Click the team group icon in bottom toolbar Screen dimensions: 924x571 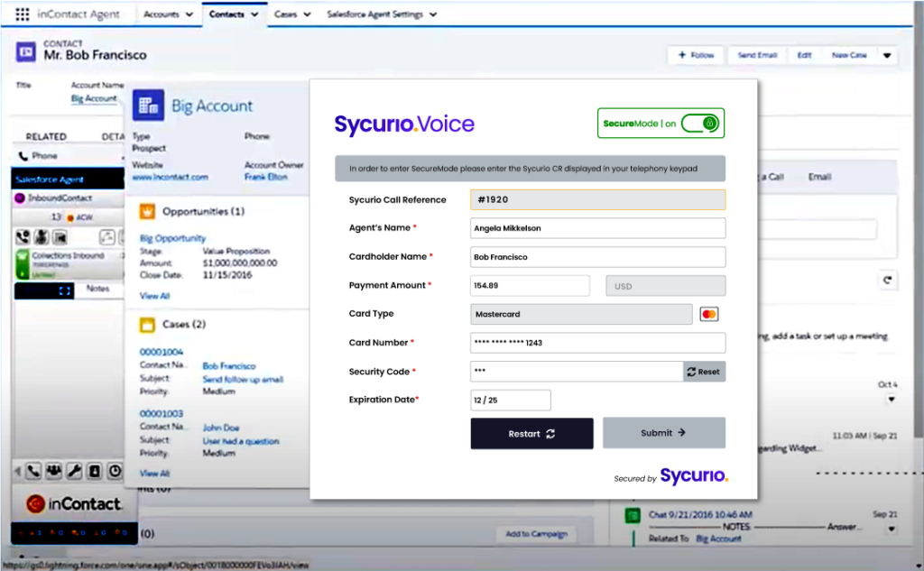[53, 471]
